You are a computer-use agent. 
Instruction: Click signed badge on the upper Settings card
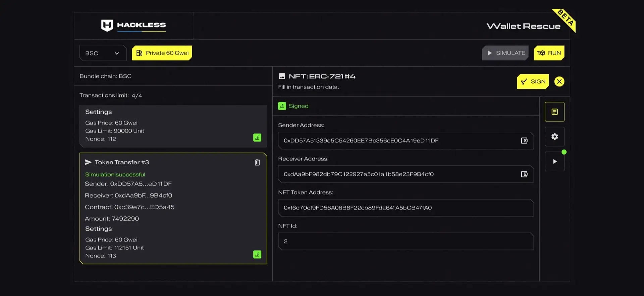(257, 138)
